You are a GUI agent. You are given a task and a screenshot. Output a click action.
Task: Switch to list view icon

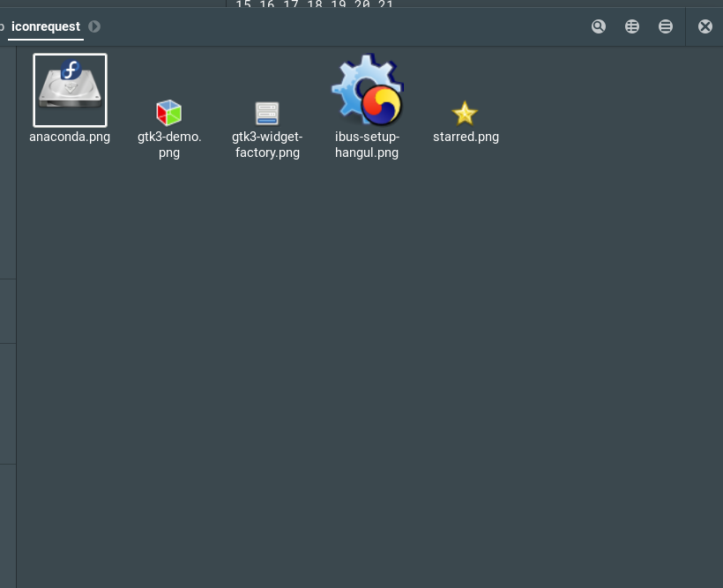666,26
